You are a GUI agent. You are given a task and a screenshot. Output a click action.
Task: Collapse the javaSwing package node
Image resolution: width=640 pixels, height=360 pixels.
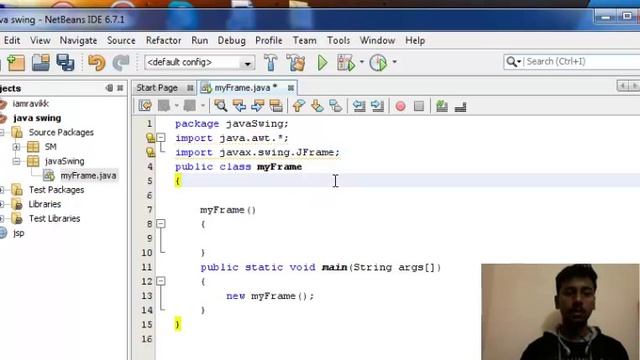pyautogui.click(x=16, y=161)
